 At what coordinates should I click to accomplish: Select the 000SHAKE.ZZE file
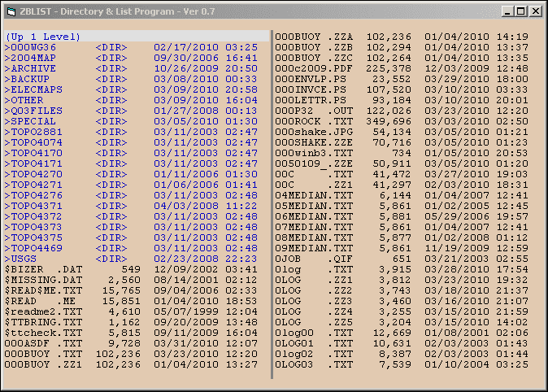[402, 142]
